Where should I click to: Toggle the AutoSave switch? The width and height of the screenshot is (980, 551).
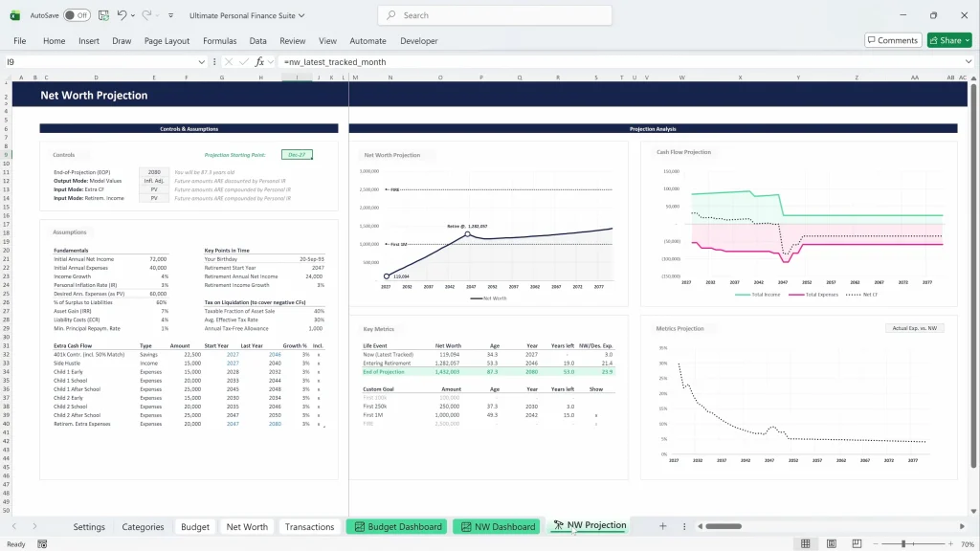[77, 15]
